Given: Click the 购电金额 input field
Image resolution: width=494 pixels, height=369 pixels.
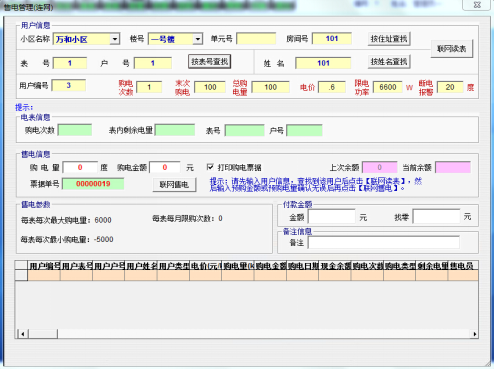Looking at the screenshot, I should [165, 167].
